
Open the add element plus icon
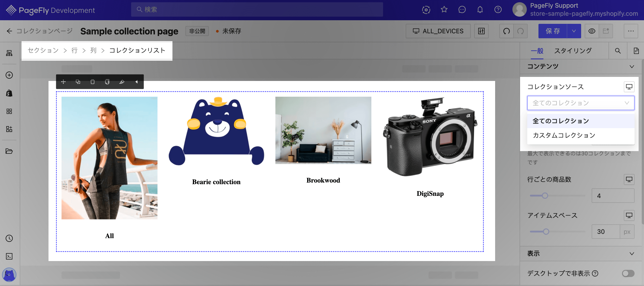click(9, 75)
